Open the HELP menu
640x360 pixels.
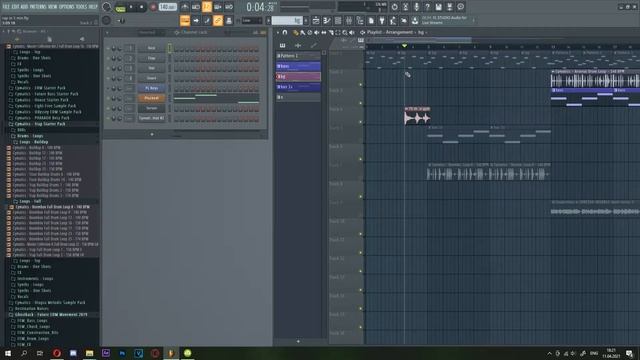93,7
